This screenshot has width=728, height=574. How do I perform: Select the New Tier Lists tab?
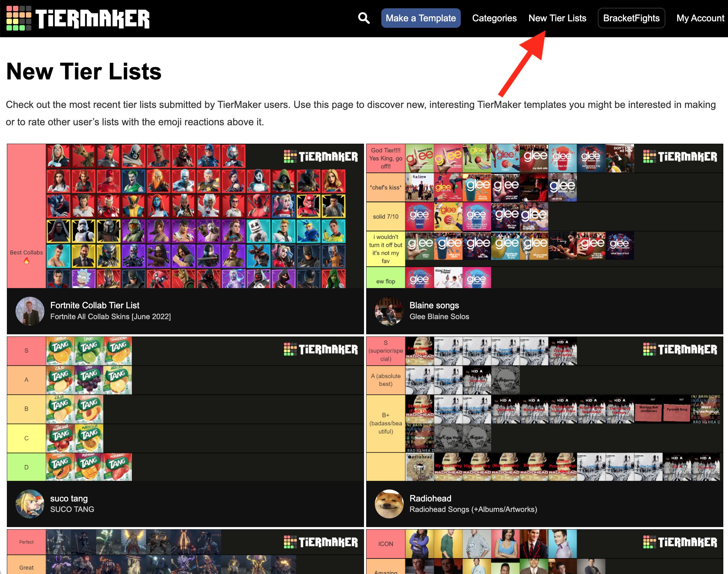click(x=557, y=18)
